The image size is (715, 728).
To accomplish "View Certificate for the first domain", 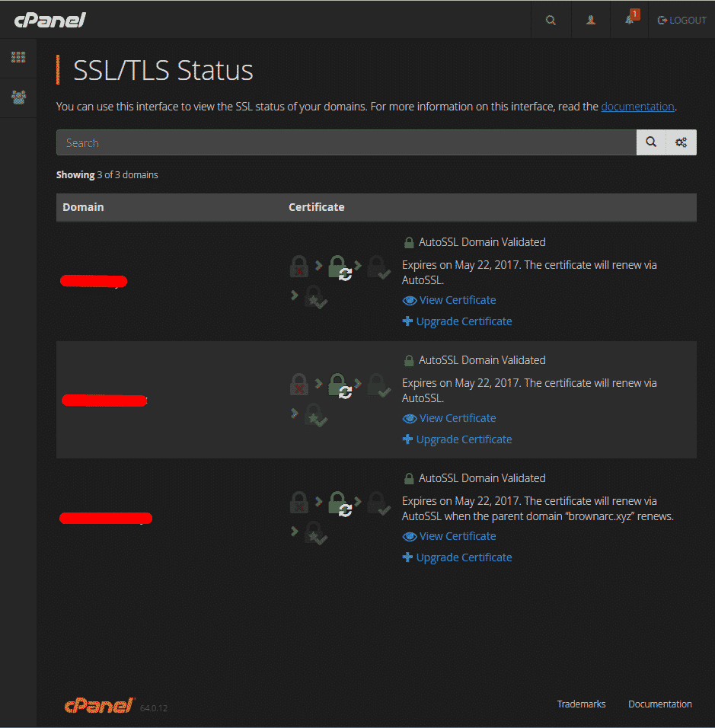I will click(x=457, y=300).
